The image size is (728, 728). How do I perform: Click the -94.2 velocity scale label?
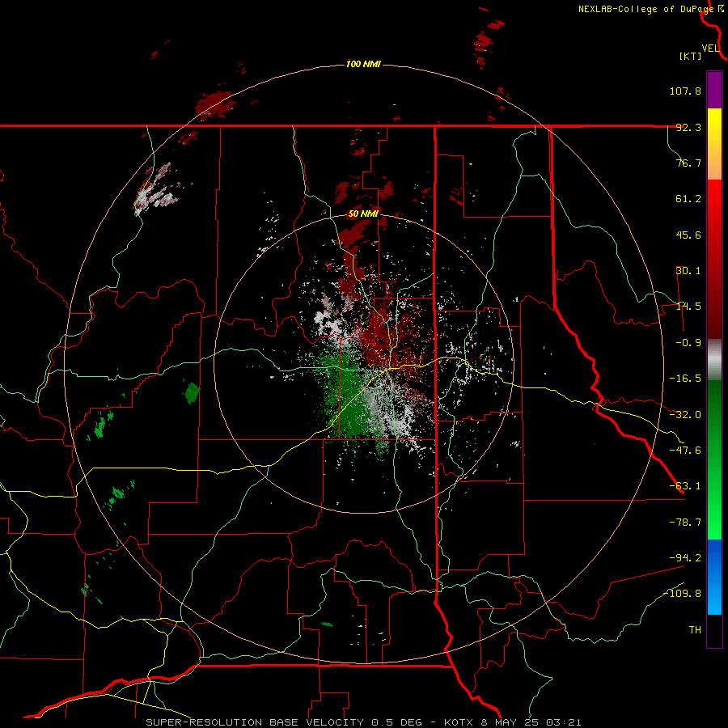click(685, 558)
